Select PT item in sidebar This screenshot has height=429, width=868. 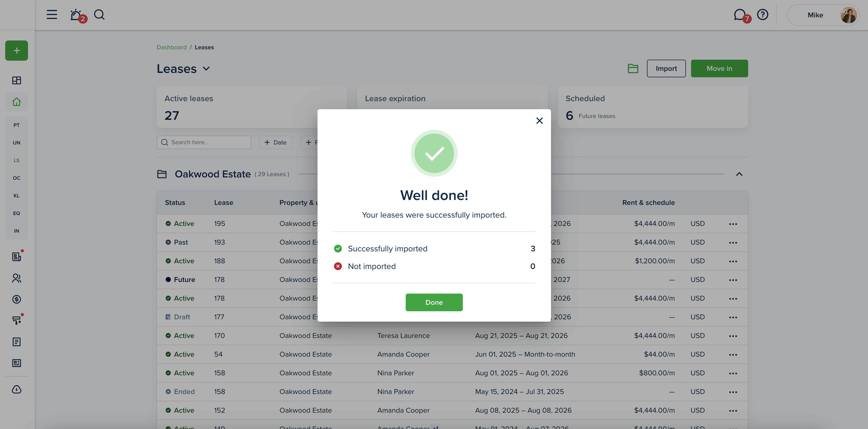click(x=17, y=125)
